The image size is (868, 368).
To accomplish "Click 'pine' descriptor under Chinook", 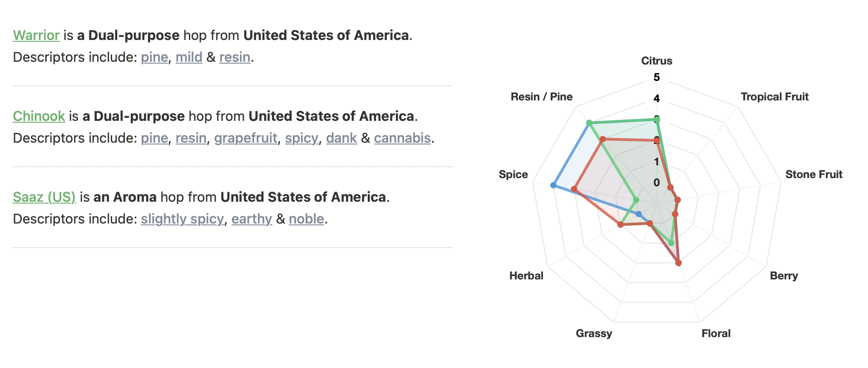I will (x=154, y=138).
